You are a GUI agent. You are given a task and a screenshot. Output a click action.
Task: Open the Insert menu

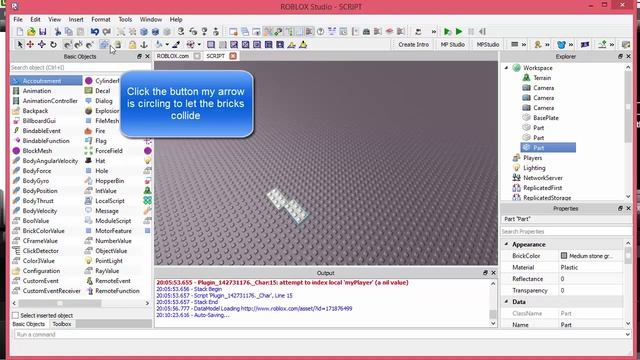click(x=76, y=19)
